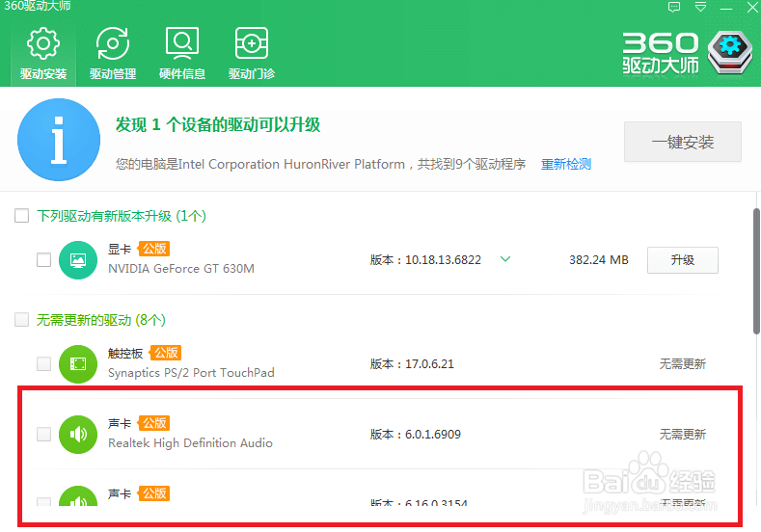Click 无需更新 in the Synaptics row
This screenshot has width=761, height=532.
point(682,364)
